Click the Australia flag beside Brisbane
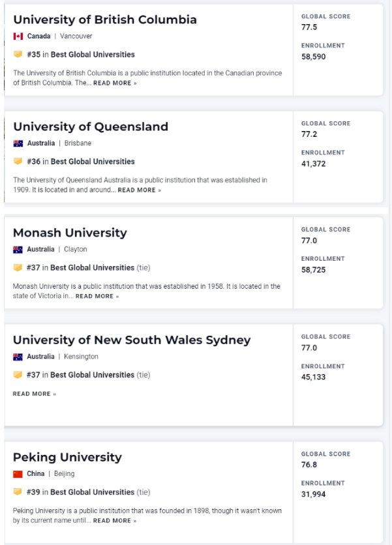Viewport: 392px width, 545px height. [18, 143]
